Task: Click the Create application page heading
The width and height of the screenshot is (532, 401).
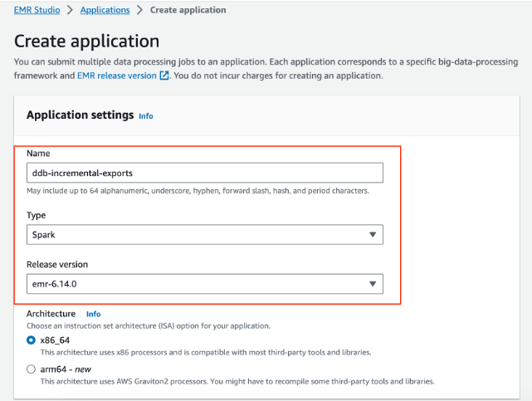Action: [x=86, y=42]
